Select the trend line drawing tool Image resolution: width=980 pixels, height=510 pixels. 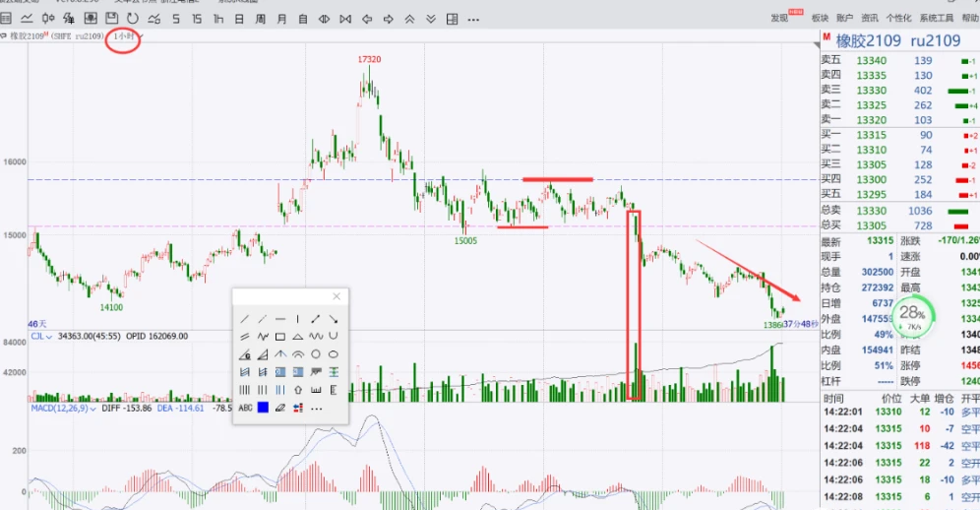point(244,319)
